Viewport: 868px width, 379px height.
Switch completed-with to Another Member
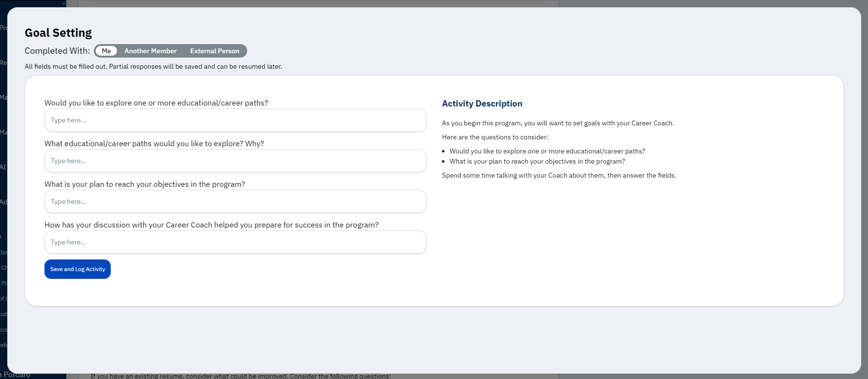coord(150,51)
